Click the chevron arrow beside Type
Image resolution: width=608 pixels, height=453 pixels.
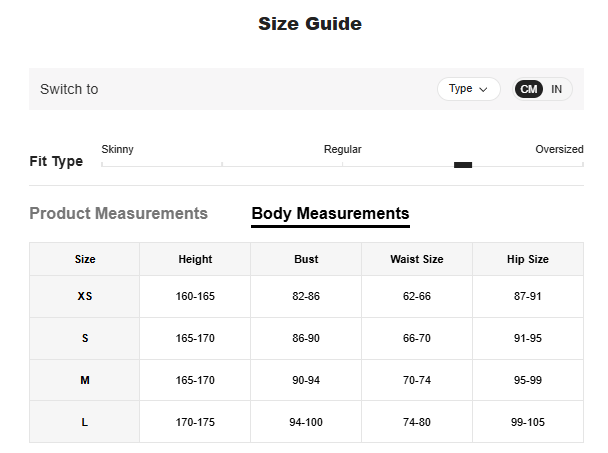tap(484, 89)
